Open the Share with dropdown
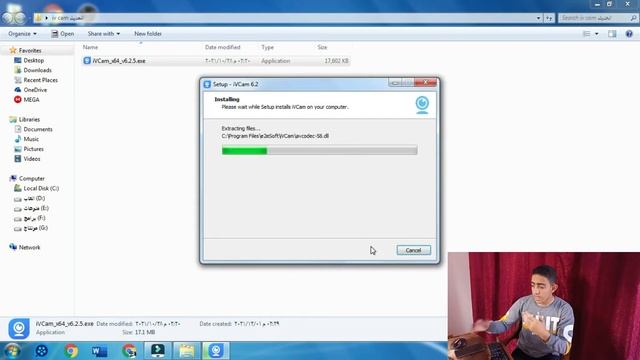This screenshot has width=640, height=360. click(x=104, y=33)
